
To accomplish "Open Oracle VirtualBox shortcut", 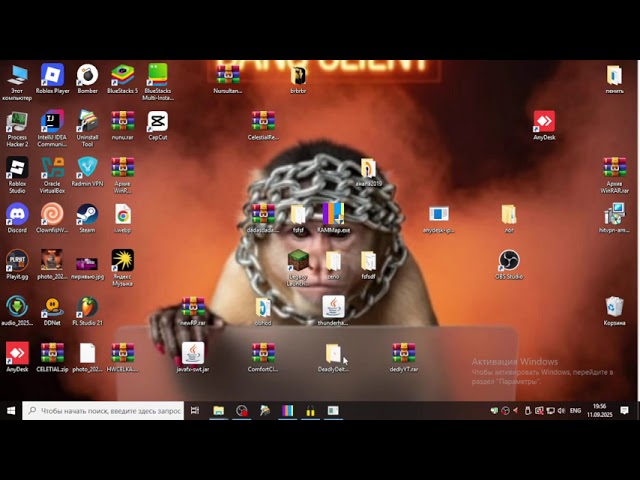I will [x=52, y=175].
